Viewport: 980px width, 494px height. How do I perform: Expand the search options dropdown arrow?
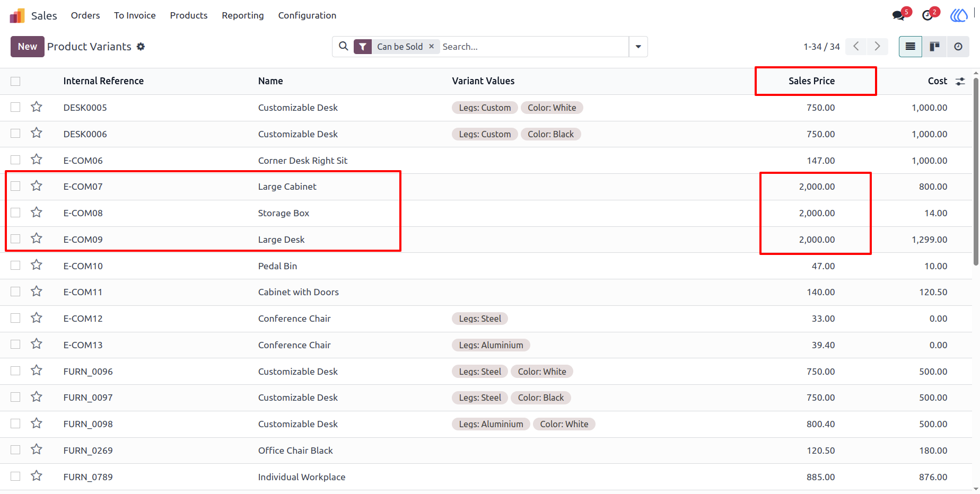[x=638, y=47]
